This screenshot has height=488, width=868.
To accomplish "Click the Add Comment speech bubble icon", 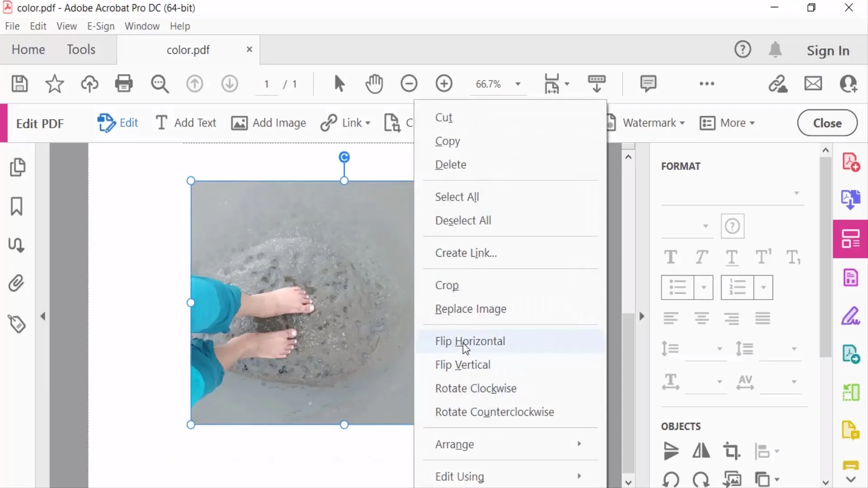I will click(648, 84).
